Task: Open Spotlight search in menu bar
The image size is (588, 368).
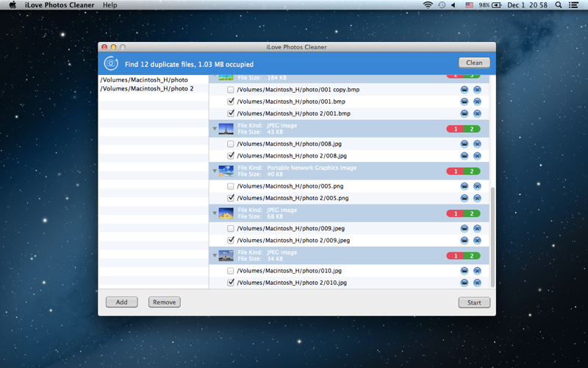Action: 559,5
